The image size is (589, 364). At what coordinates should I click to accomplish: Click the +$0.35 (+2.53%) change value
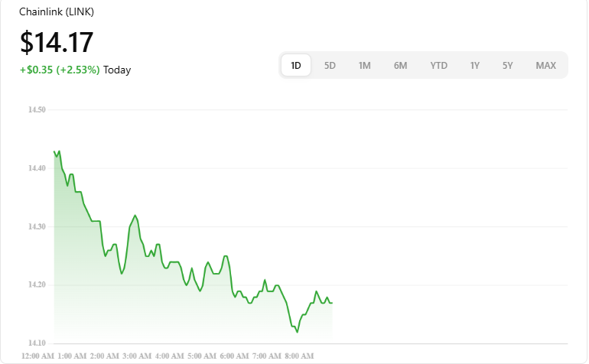click(x=60, y=70)
